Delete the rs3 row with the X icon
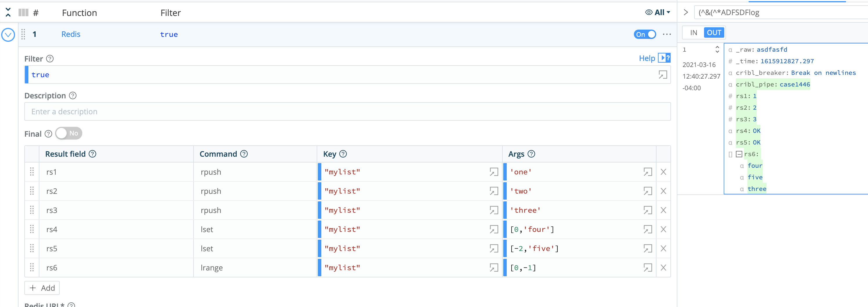 [663, 210]
